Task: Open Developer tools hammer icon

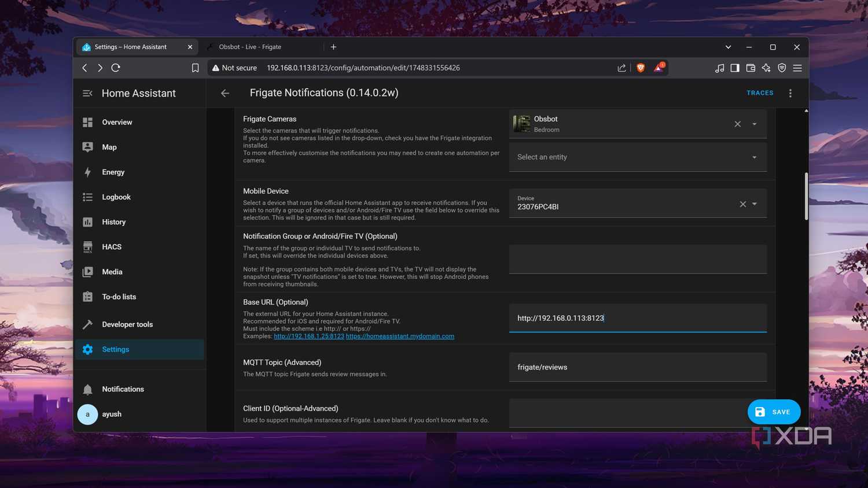Action: click(87, 324)
